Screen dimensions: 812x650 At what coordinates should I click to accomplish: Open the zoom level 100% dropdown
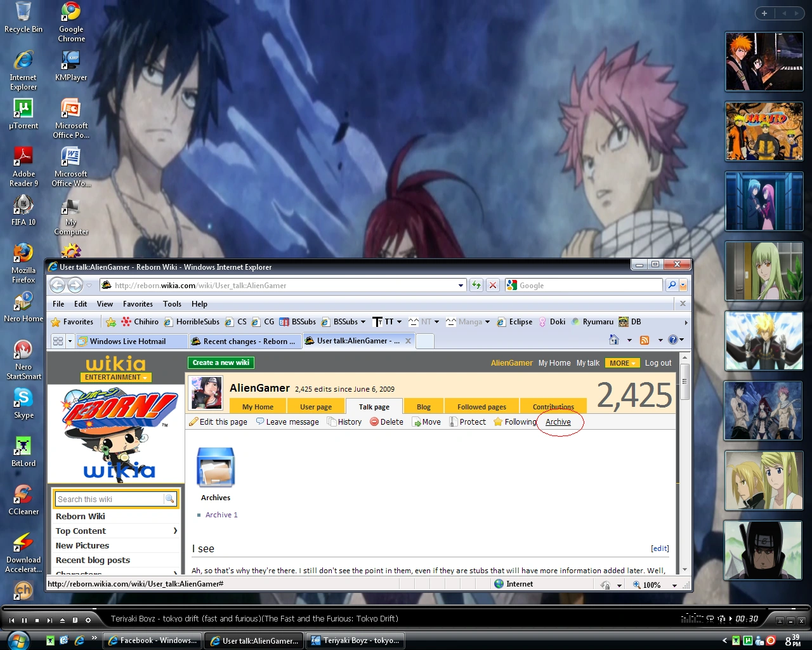click(x=674, y=585)
